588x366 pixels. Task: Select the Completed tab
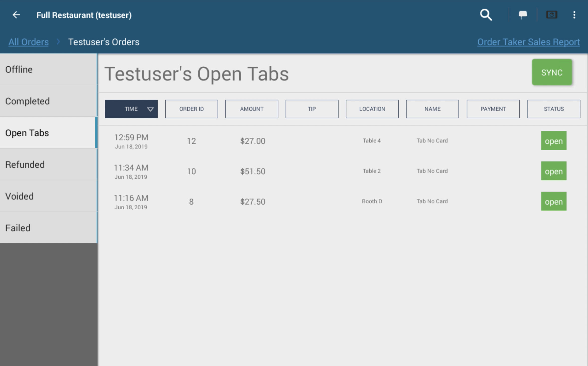[x=48, y=101]
